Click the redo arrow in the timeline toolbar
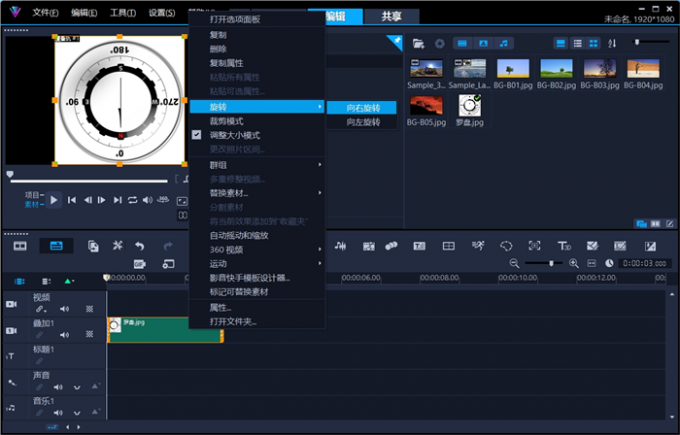 click(168, 246)
